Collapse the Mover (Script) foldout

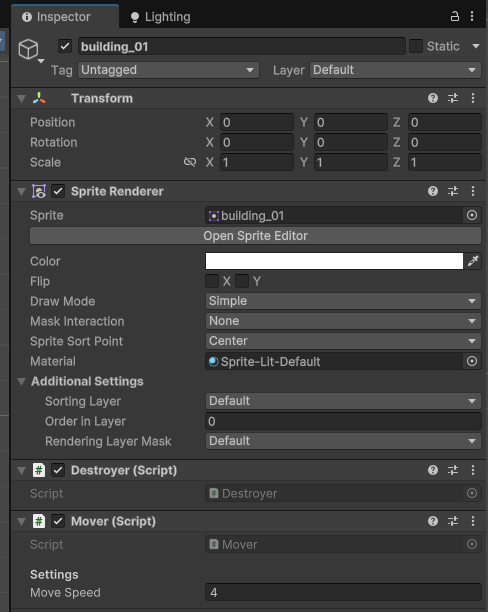(x=21, y=521)
